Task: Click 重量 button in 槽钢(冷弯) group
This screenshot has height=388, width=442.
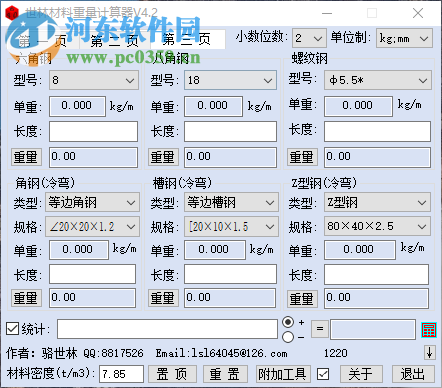Action: [x=163, y=298]
